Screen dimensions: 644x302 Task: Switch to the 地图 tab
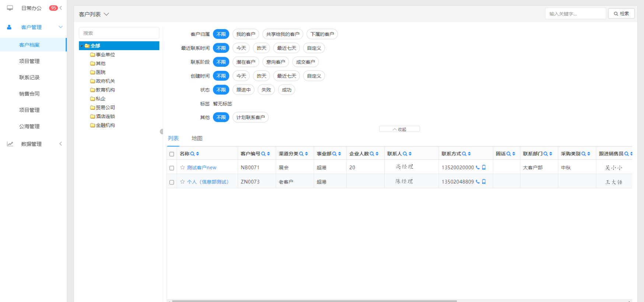click(197, 138)
